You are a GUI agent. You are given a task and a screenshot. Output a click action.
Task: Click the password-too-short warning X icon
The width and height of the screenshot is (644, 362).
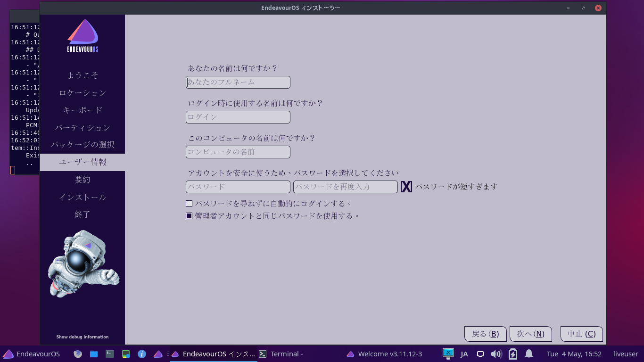[406, 187]
